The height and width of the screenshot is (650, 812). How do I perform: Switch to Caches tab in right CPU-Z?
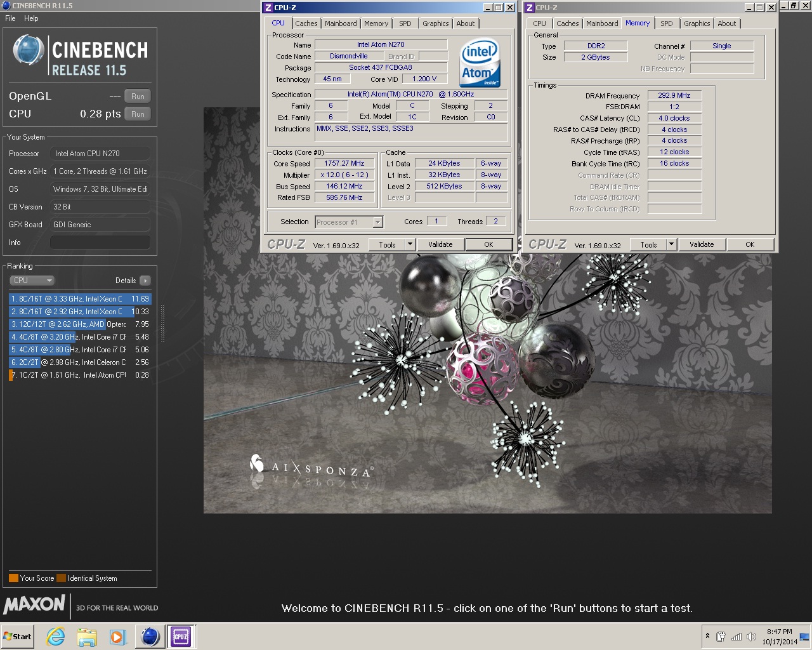(568, 23)
